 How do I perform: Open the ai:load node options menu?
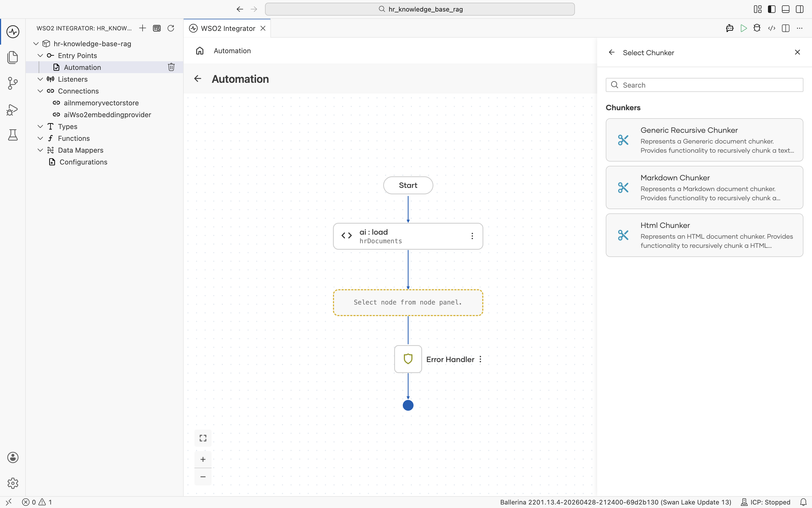[x=472, y=236]
